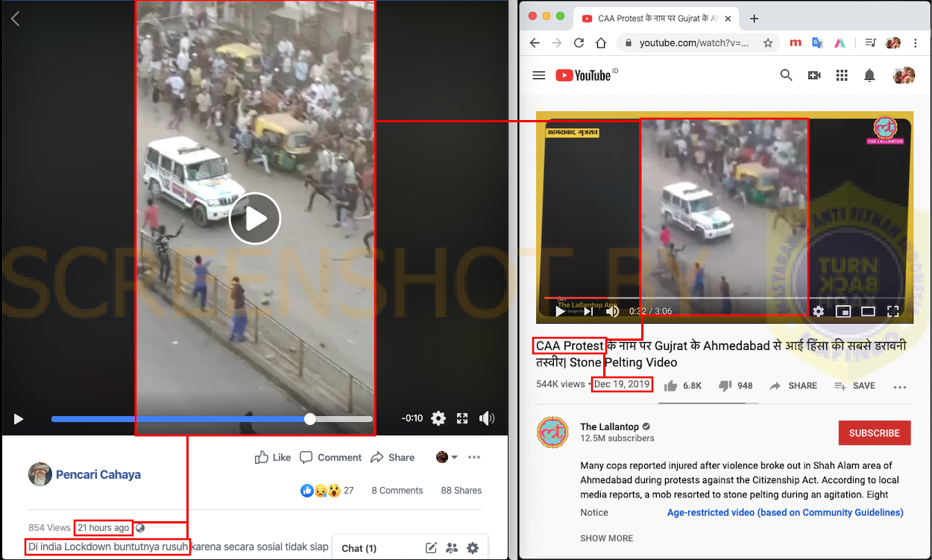Subscribe to The Lallantop channel
Screen dimensions: 932x560
[x=874, y=432]
